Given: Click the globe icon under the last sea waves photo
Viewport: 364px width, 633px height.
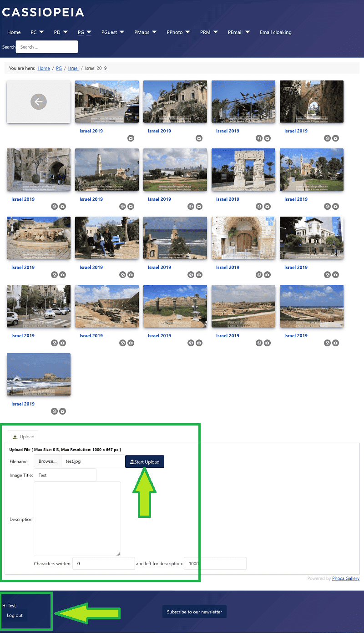Looking at the screenshot, I should (x=54, y=411).
